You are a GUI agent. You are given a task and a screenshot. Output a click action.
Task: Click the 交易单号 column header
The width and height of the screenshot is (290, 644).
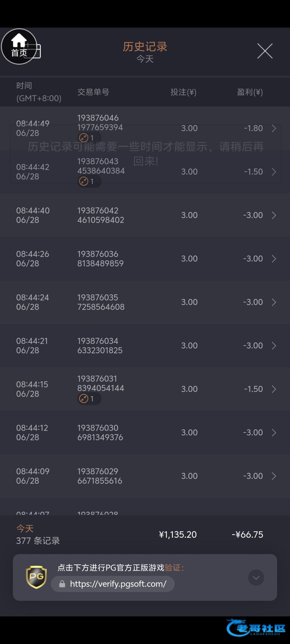tap(93, 92)
